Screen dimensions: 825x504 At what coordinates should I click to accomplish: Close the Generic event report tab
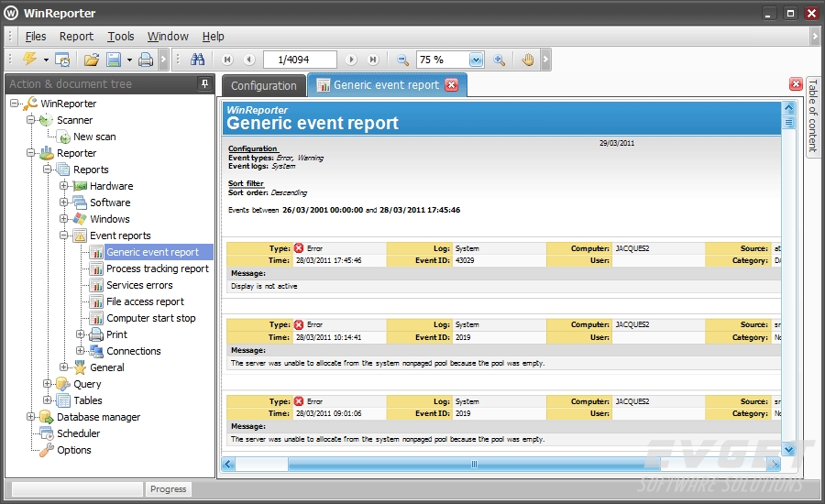451,84
